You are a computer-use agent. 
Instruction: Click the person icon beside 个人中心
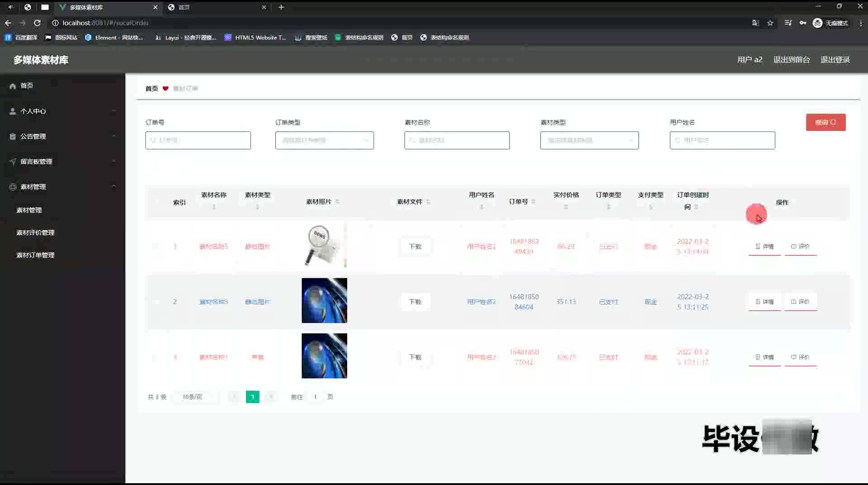tap(13, 111)
